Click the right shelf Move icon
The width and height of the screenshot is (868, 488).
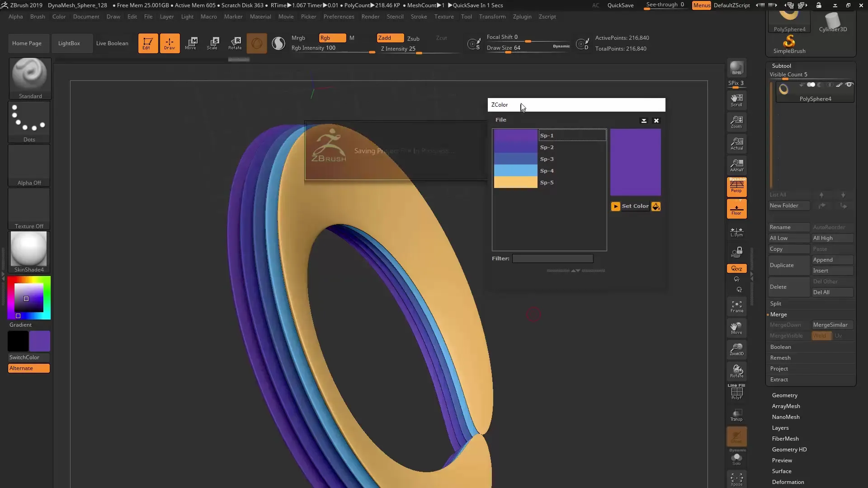click(x=736, y=328)
